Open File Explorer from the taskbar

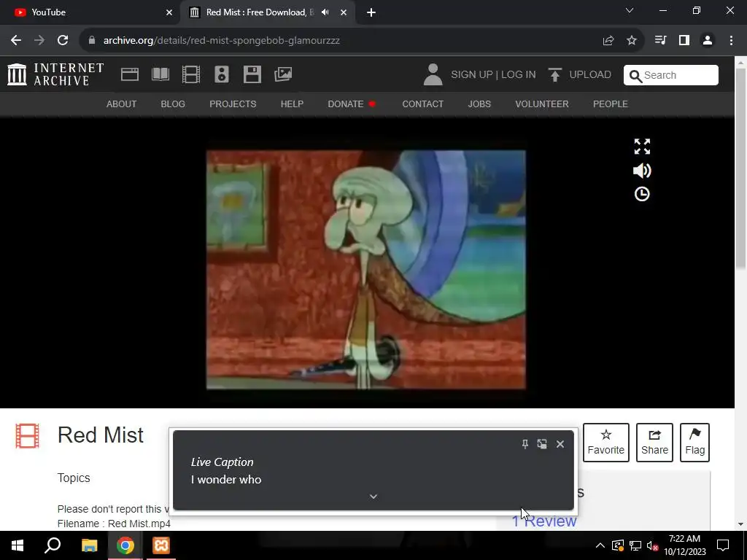tap(89, 545)
